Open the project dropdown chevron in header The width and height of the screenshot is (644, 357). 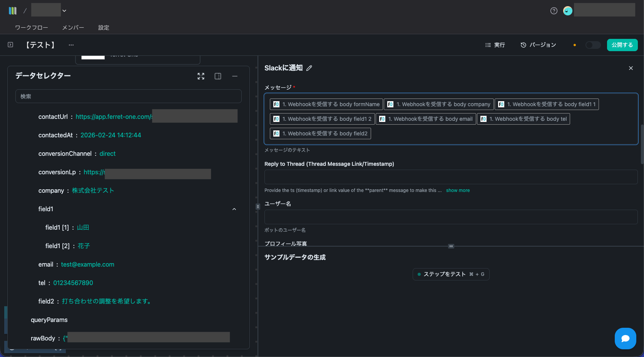click(x=64, y=11)
